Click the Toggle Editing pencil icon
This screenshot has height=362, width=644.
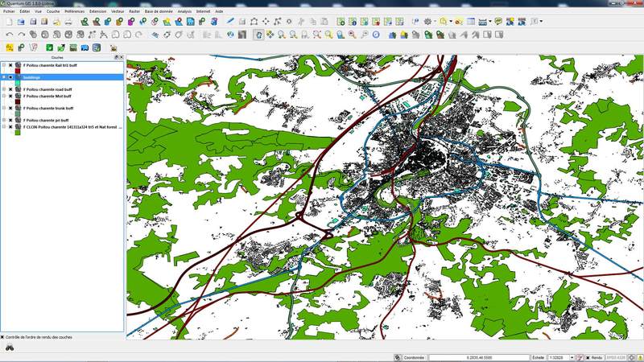(x=231, y=22)
